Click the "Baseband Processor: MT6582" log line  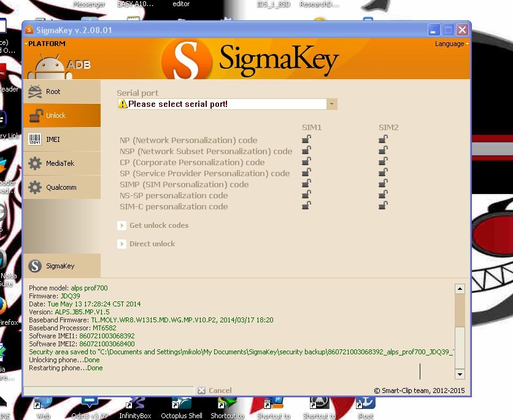(x=72, y=328)
